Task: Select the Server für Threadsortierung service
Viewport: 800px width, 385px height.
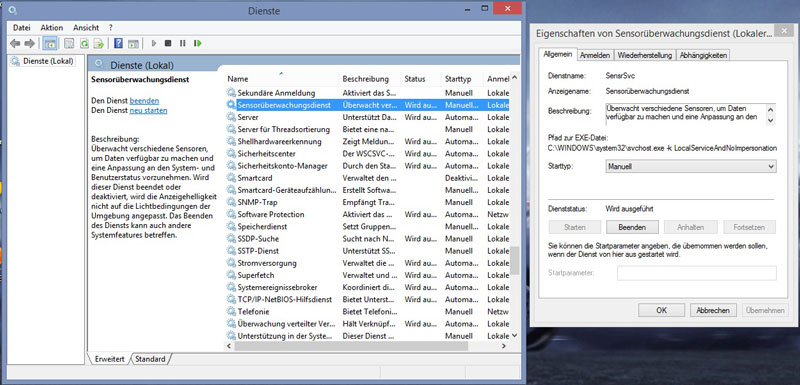Action: 284,130
